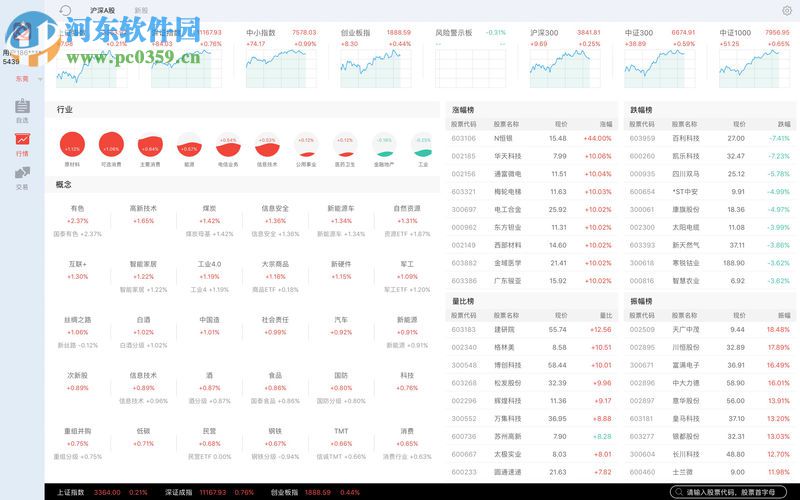Open the 沪深300 index chart card

point(565,57)
